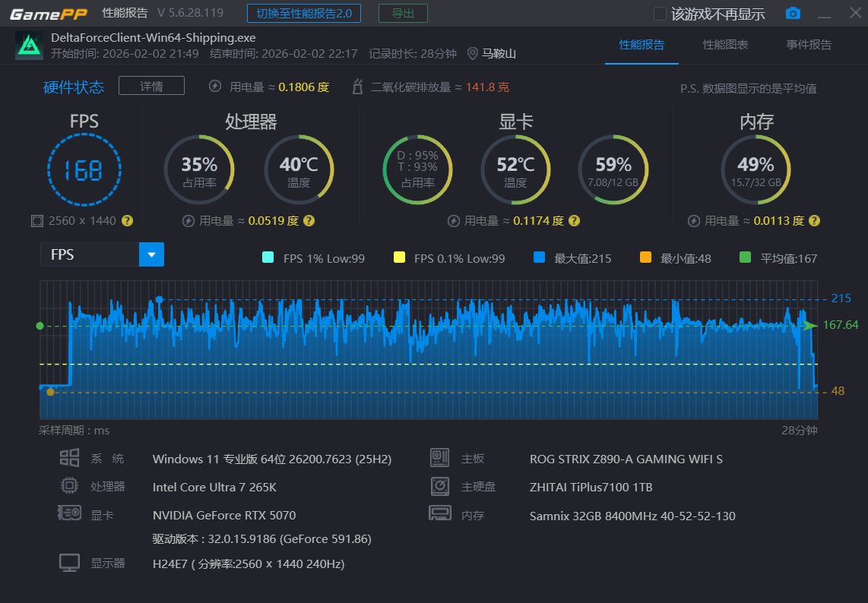Open the help icon beside 0.1174 度
868x603 pixels.
point(574,221)
